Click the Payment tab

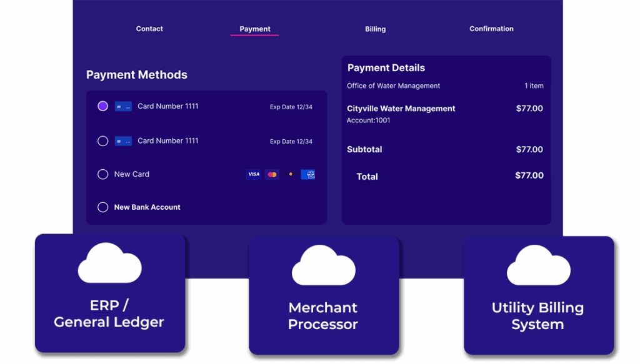pyautogui.click(x=255, y=29)
